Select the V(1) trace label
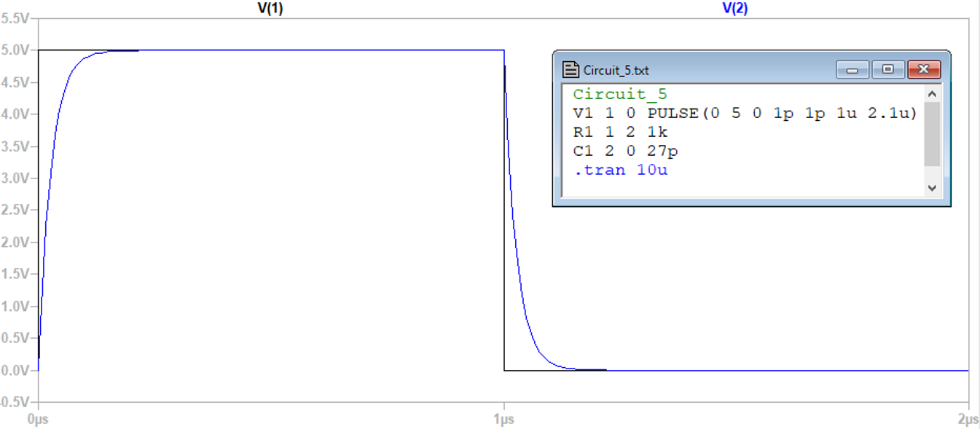 click(x=270, y=9)
